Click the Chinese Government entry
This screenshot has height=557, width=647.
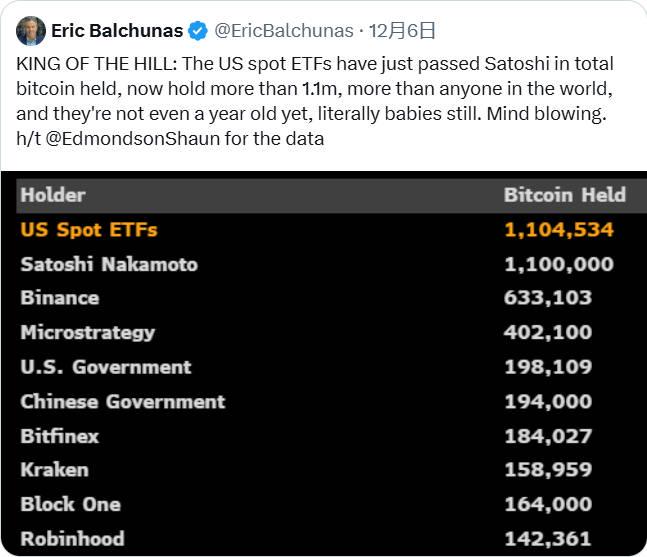click(123, 401)
